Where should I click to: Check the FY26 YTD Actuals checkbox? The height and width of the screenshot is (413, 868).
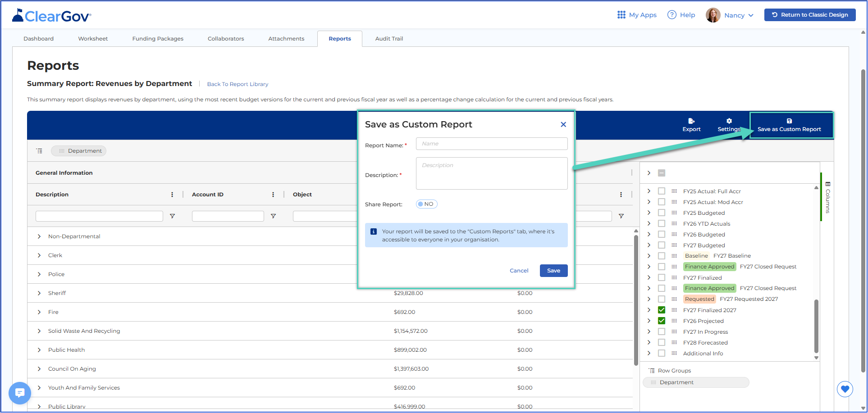click(x=662, y=224)
